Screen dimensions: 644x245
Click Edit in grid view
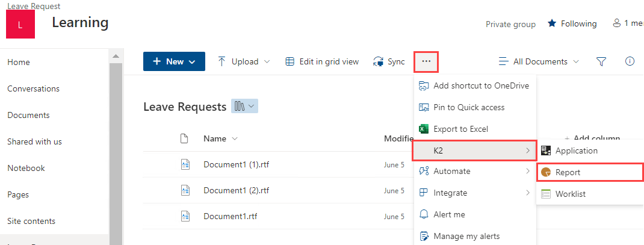tap(322, 61)
